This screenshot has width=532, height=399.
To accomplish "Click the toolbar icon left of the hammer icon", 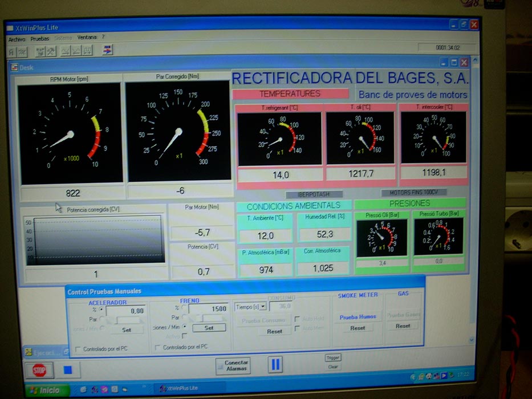I will coord(40,51).
